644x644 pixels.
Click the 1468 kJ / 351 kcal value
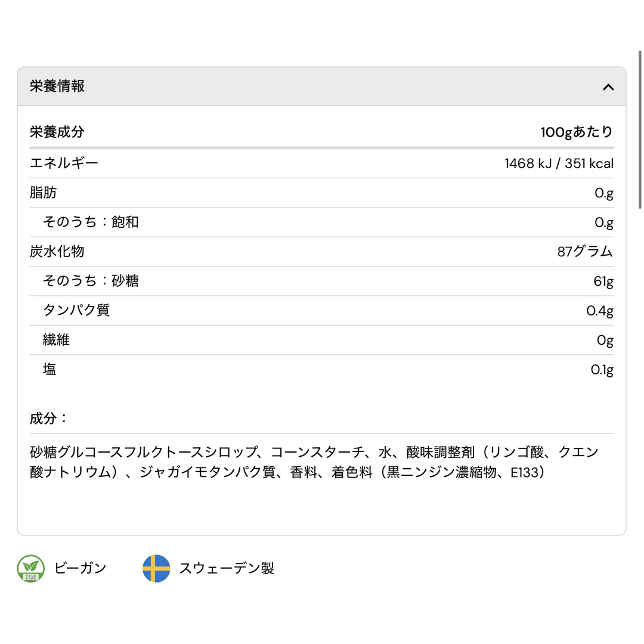(559, 163)
